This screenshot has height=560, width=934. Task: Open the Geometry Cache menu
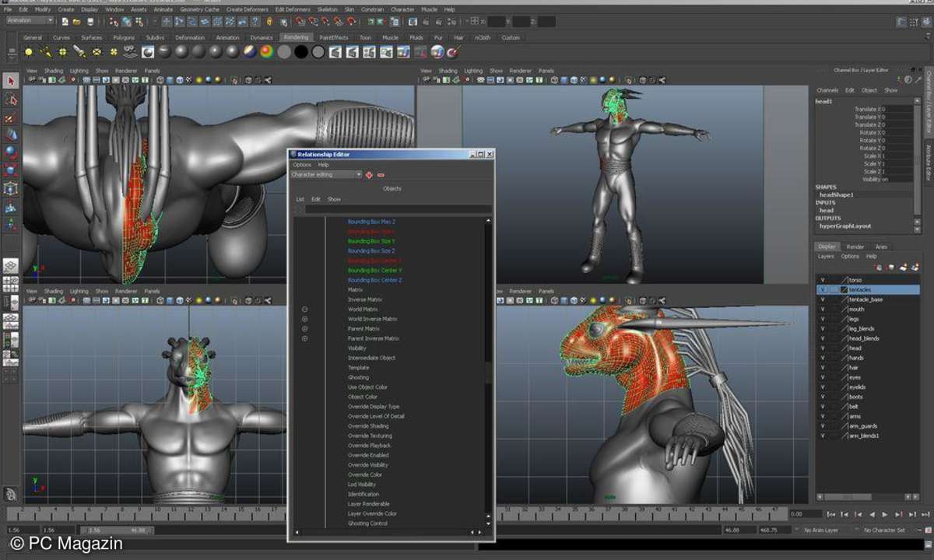point(200,9)
